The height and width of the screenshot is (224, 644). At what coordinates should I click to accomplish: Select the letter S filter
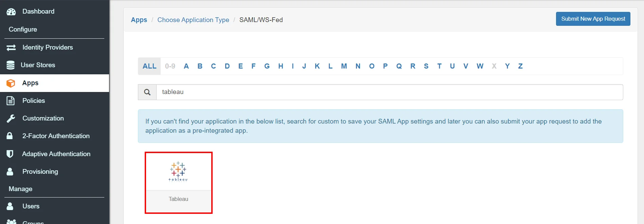(x=426, y=66)
